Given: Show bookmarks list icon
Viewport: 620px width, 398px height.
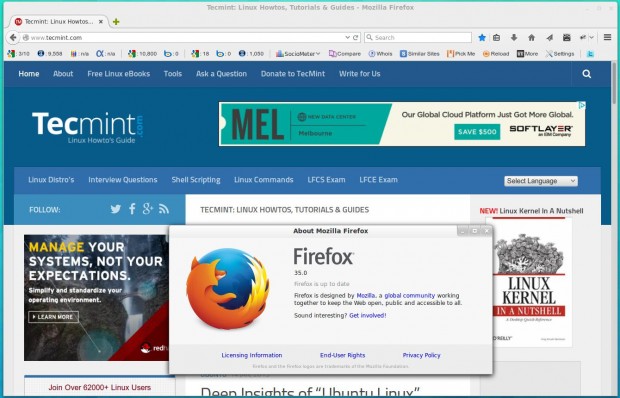Looking at the screenshot, I should (497, 38).
